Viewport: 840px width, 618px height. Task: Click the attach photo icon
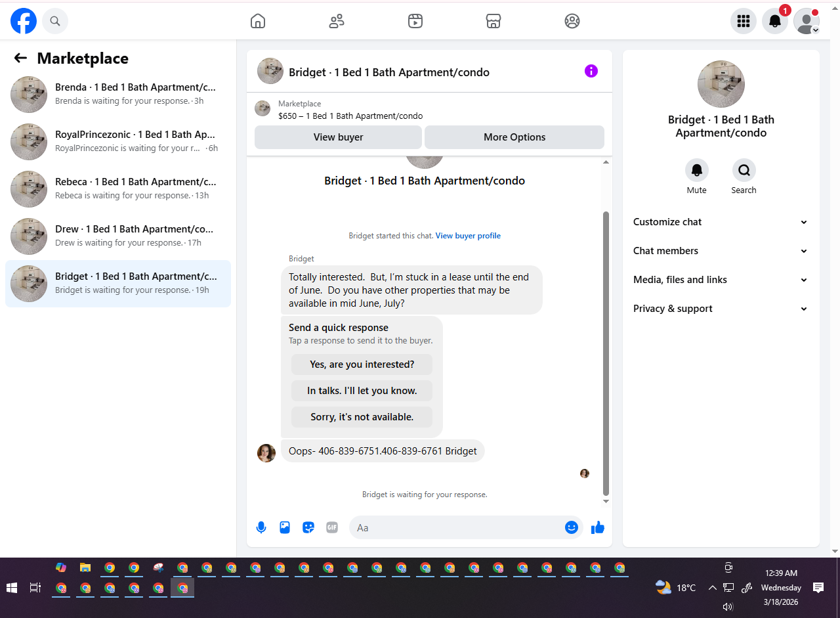(285, 527)
